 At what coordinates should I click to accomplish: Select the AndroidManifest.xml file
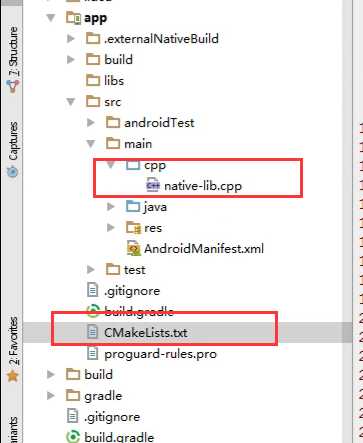pos(204,249)
